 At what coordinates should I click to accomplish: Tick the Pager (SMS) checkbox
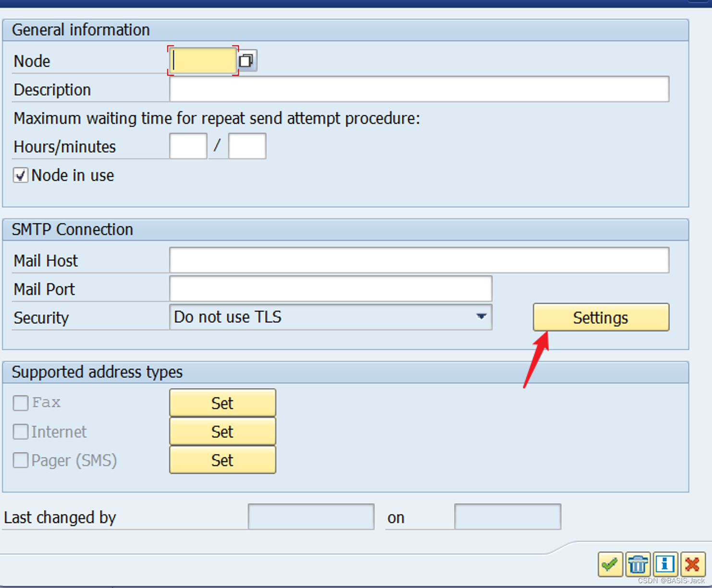(20, 460)
